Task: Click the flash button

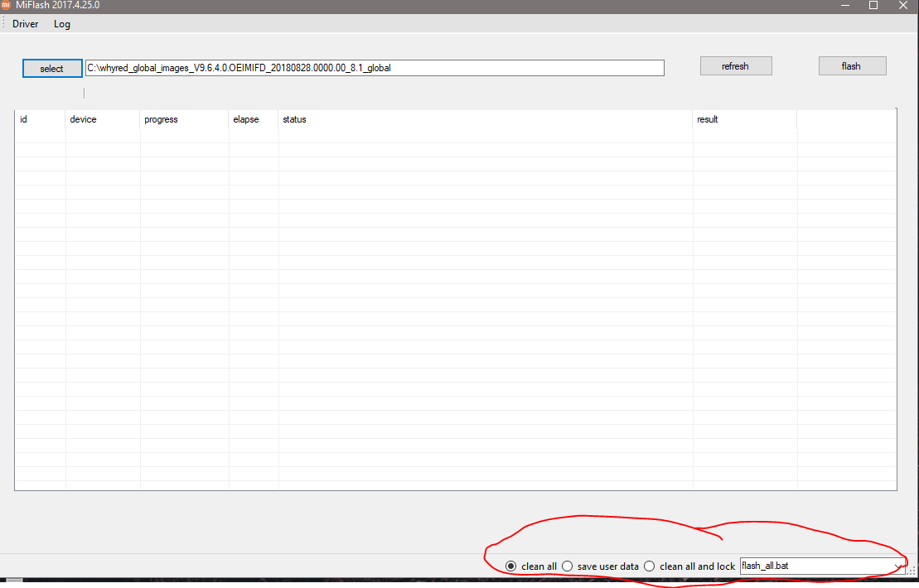Action: (x=852, y=66)
